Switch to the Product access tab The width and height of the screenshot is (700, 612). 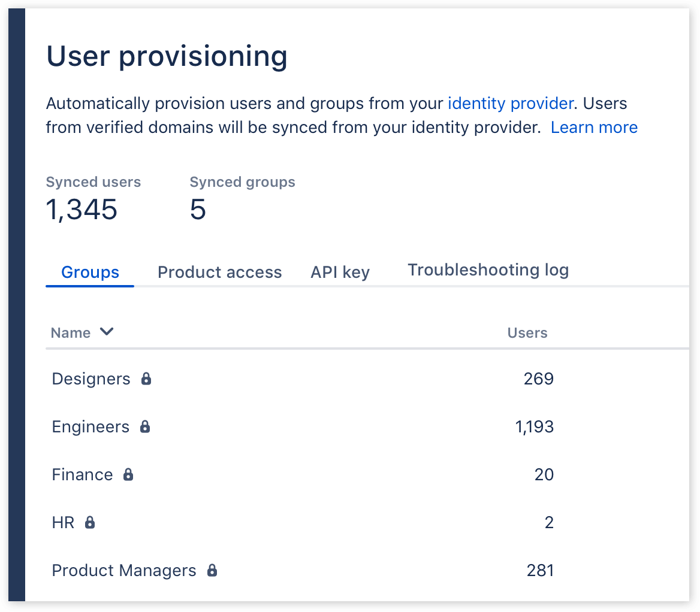[x=219, y=272]
